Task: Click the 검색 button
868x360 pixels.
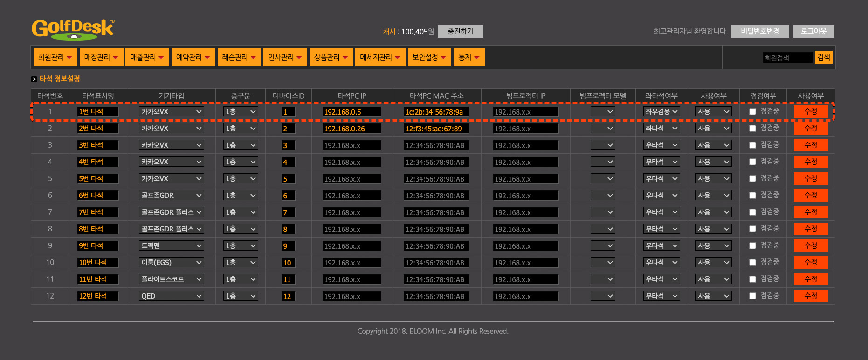Action: 823,57
